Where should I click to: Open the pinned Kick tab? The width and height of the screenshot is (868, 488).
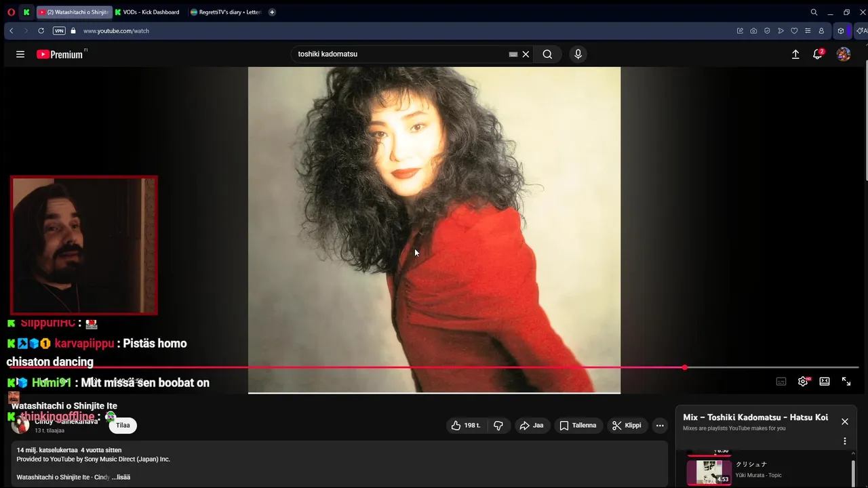[x=26, y=12]
